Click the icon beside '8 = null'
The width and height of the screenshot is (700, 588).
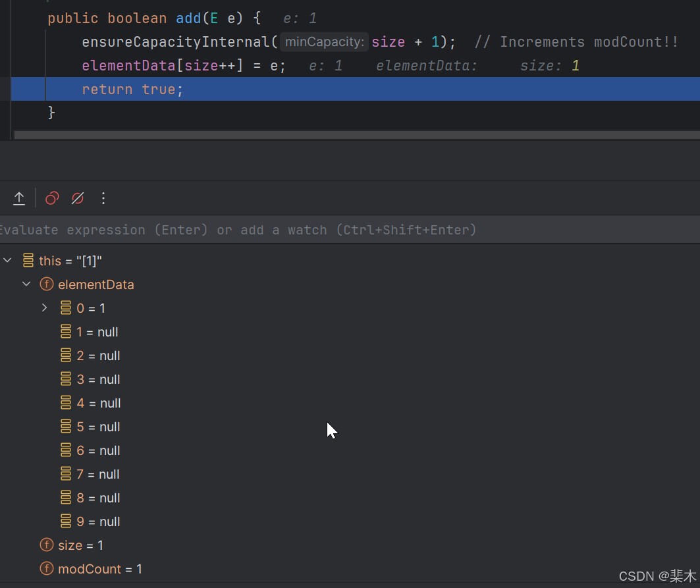pos(66,497)
